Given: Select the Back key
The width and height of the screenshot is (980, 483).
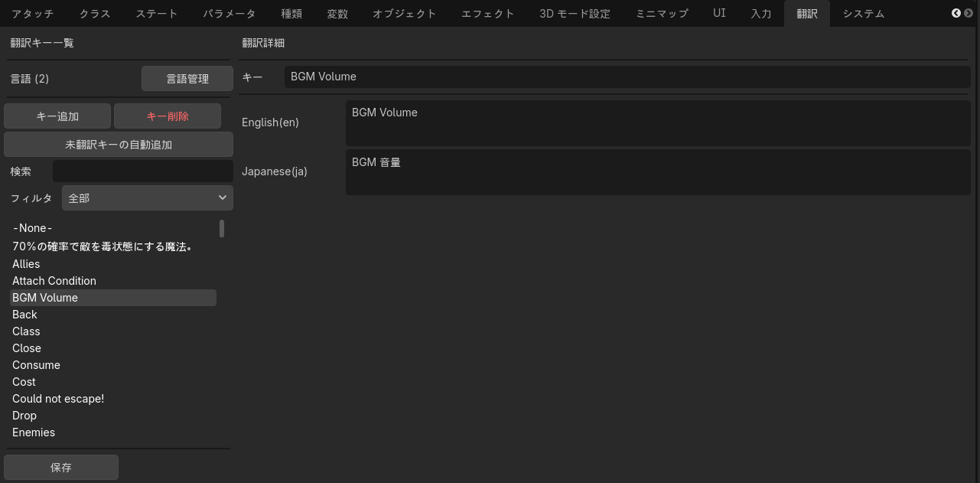Looking at the screenshot, I should tap(113, 314).
